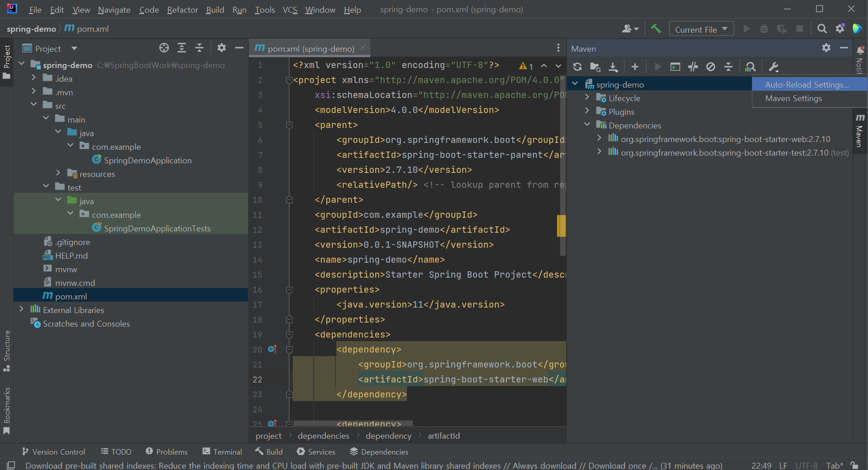Change UTF-8 file encoding in status bar
The image size is (868, 470).
[x=806, y=465]
